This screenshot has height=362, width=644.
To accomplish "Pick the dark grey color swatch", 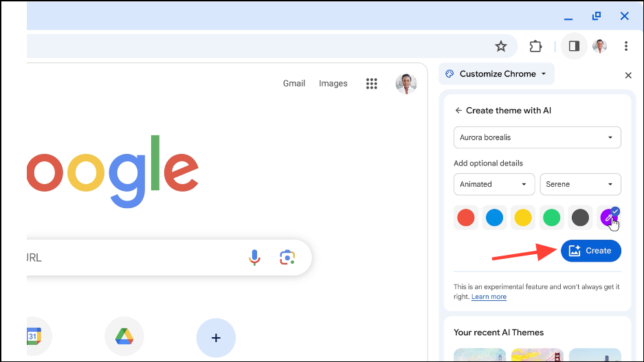I will tap(580, 218).
